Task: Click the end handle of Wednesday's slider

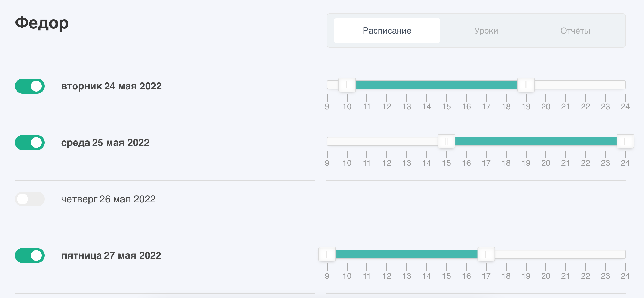Action: (625, 141)
